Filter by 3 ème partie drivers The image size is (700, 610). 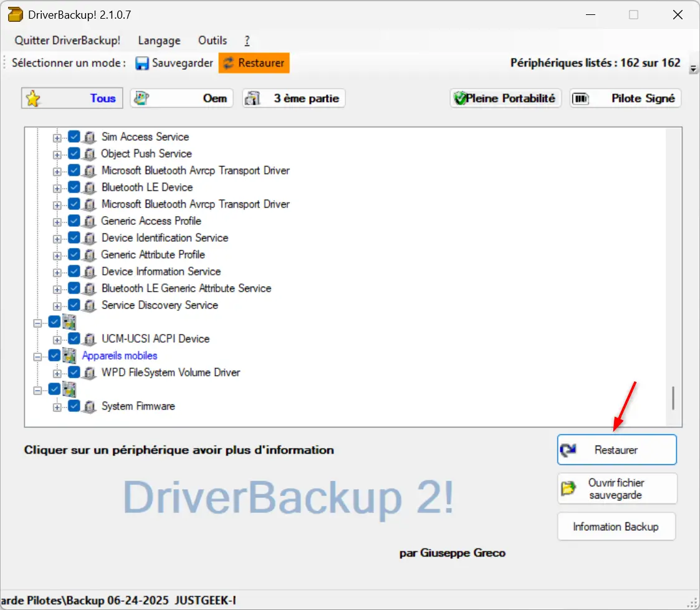pos(294,98)
